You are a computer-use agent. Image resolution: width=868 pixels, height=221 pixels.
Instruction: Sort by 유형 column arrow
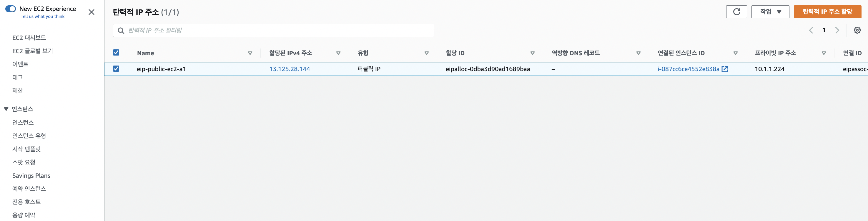tap(427, 53)
